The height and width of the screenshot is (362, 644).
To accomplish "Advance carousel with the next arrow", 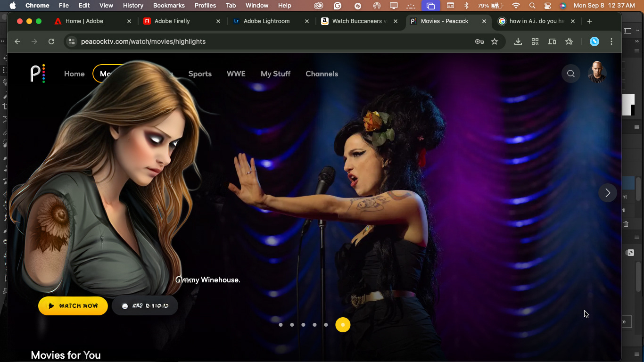I will pyautogui.click(x=607, y=193).
